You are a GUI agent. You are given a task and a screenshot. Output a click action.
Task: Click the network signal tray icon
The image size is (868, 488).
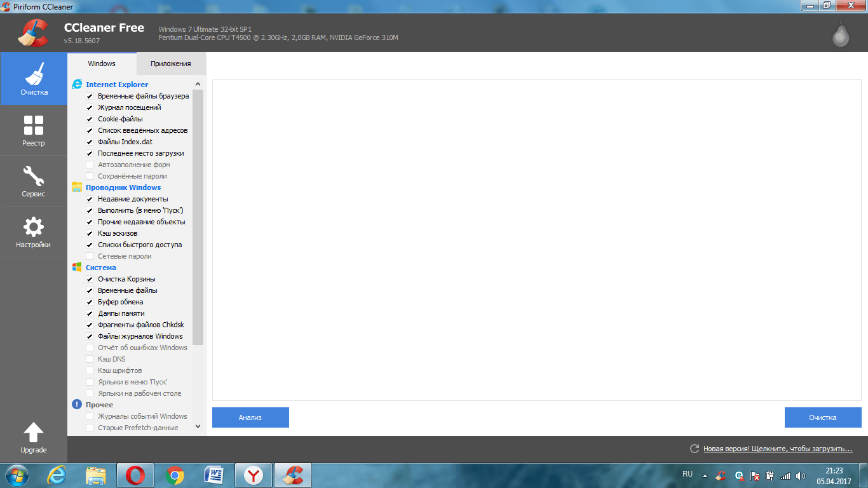point(785,475)
